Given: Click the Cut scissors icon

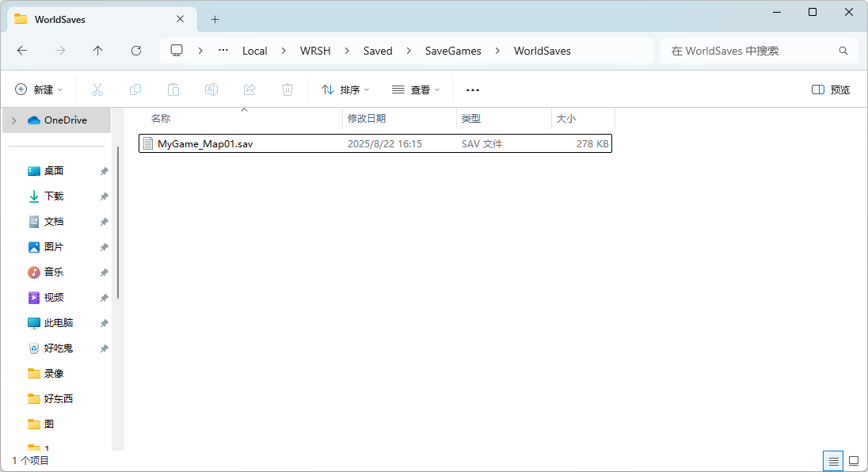Looking at the screenshot, I should 97,89.
